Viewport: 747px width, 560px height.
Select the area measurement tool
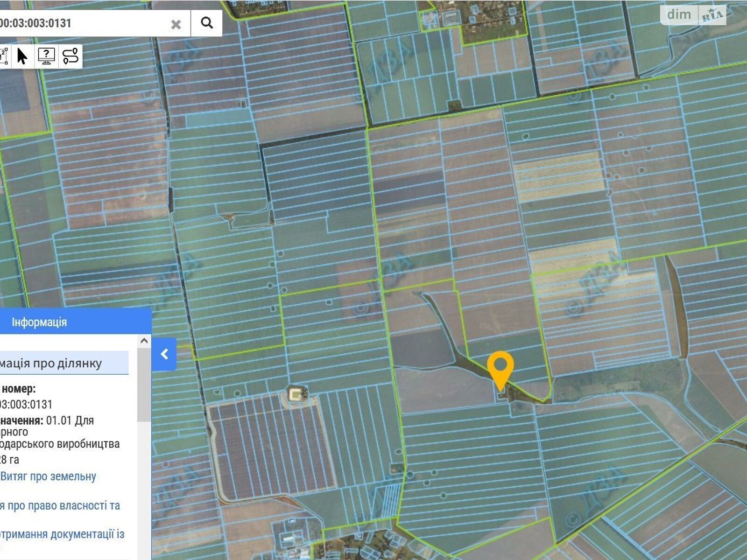[4, 56]
